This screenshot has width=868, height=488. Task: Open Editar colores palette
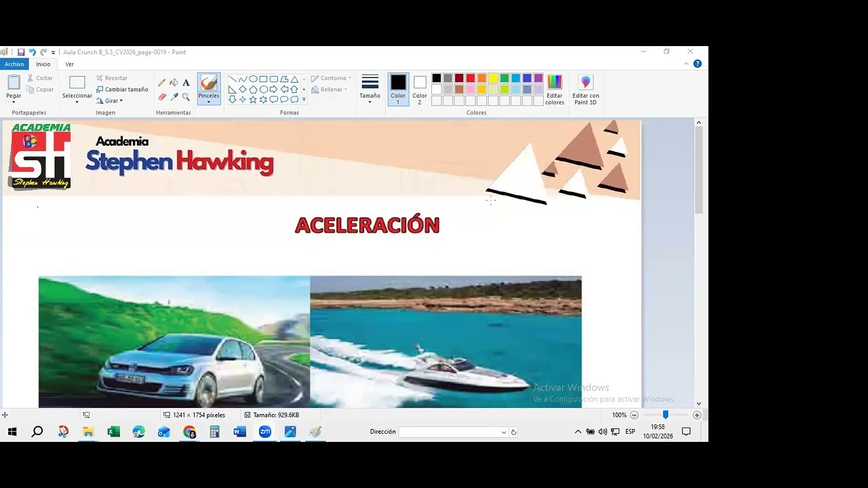pyautogui.click(x=555, y=89)
